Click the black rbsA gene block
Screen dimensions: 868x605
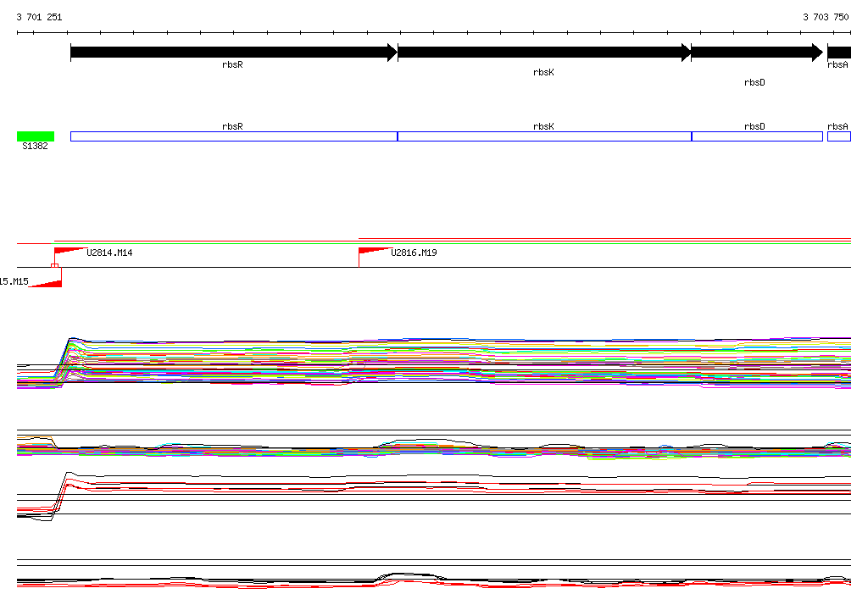(x=839, y=53)
